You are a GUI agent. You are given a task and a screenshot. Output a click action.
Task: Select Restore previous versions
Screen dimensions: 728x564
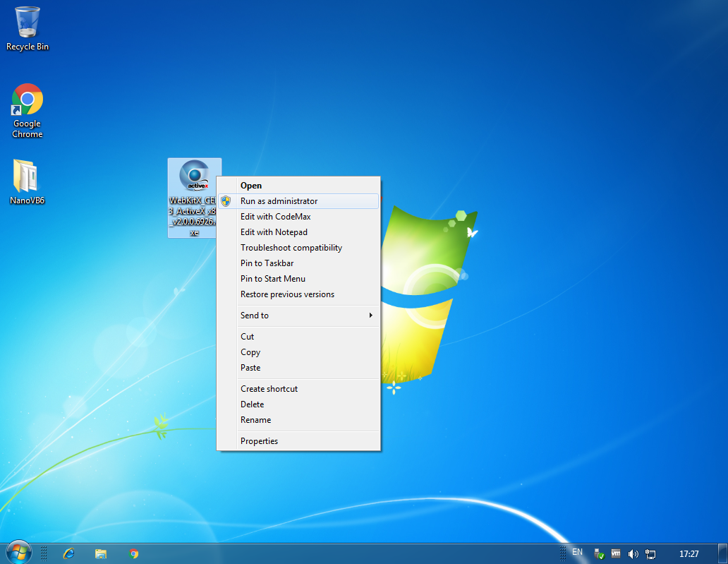(298, 294)
